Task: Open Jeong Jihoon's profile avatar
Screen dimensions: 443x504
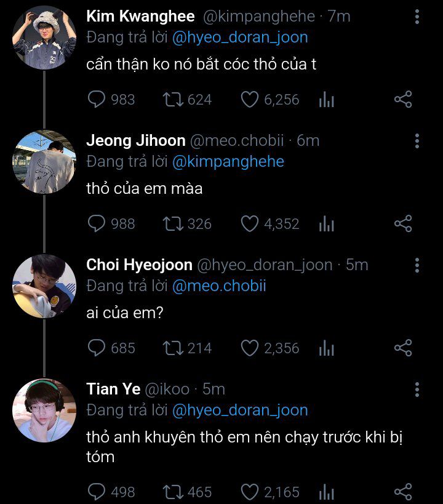Action: 44,162
